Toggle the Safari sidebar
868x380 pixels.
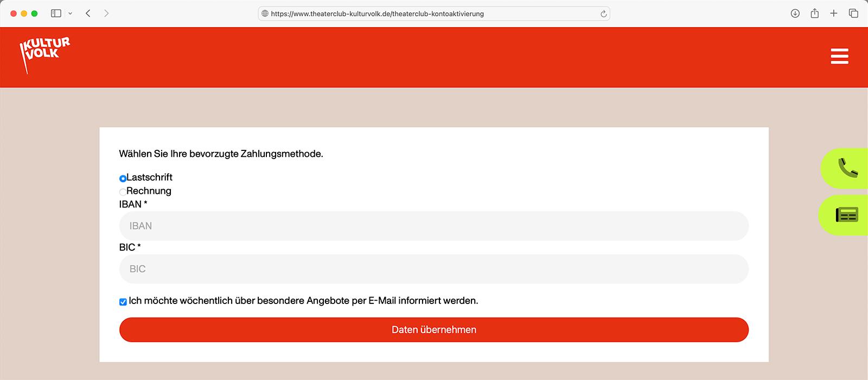pyautogui.click(x=56, y=14)
